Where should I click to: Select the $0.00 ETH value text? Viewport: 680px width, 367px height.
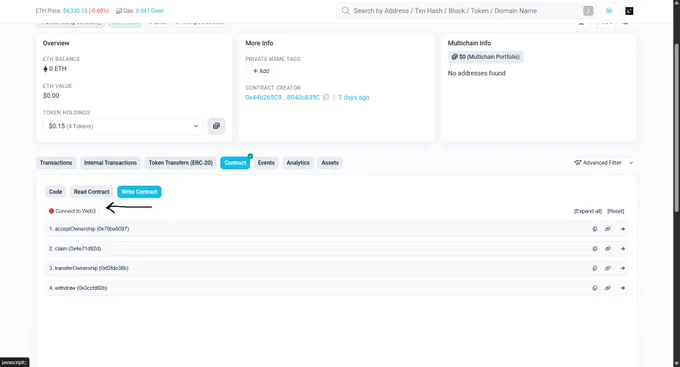tap(51, 95)
